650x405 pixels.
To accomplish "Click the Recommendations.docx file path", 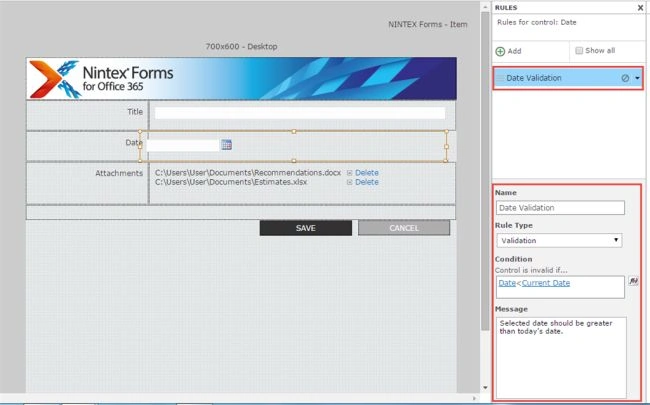I will [248, 172].
